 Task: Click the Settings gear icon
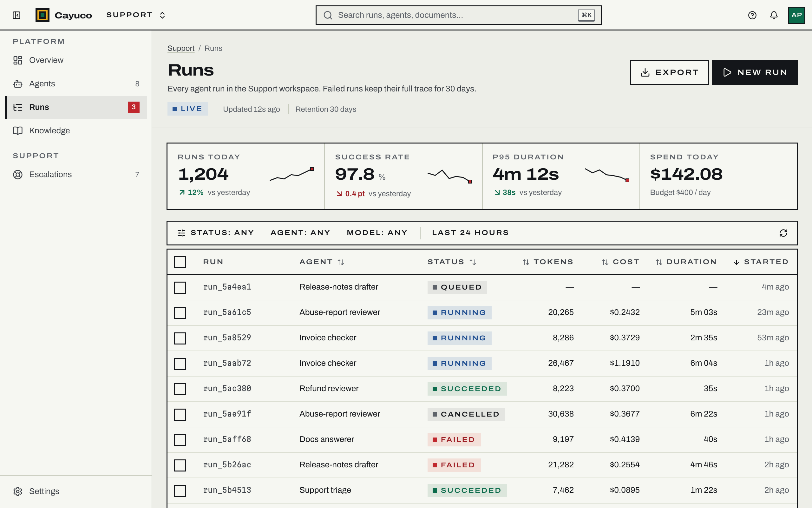coord(18,491)
